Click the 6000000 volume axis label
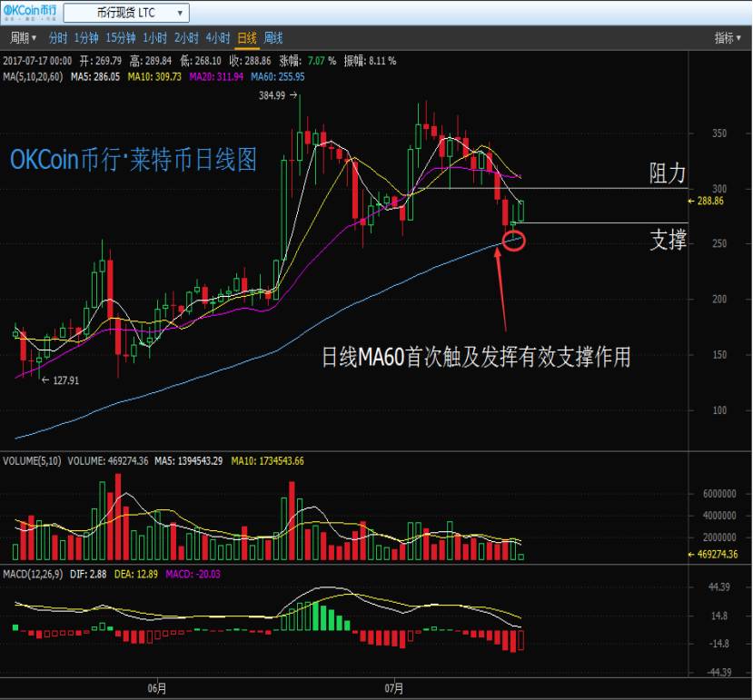This screenshot has height=700, width=753. tap(718, 494)
